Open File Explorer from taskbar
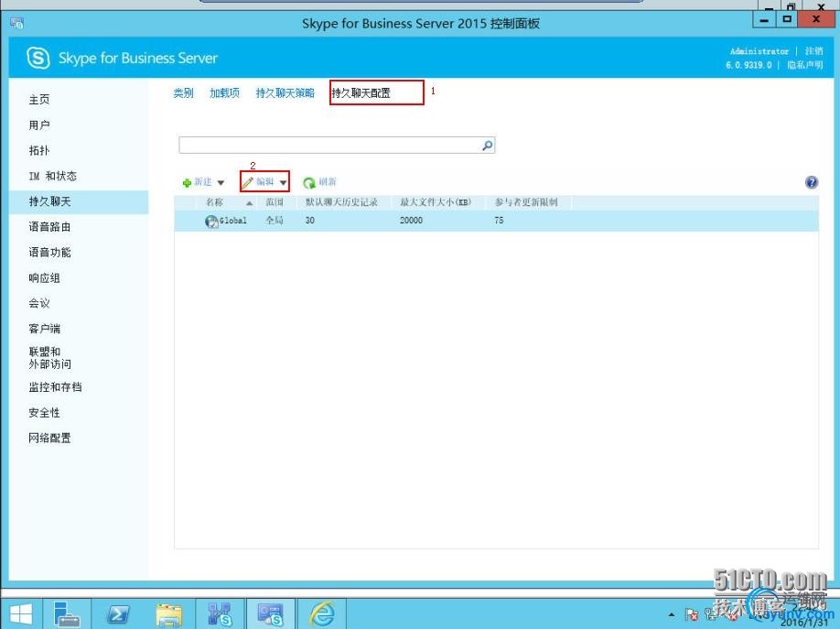The height and width of the screenshot is (629, 840). pos(168,614)
